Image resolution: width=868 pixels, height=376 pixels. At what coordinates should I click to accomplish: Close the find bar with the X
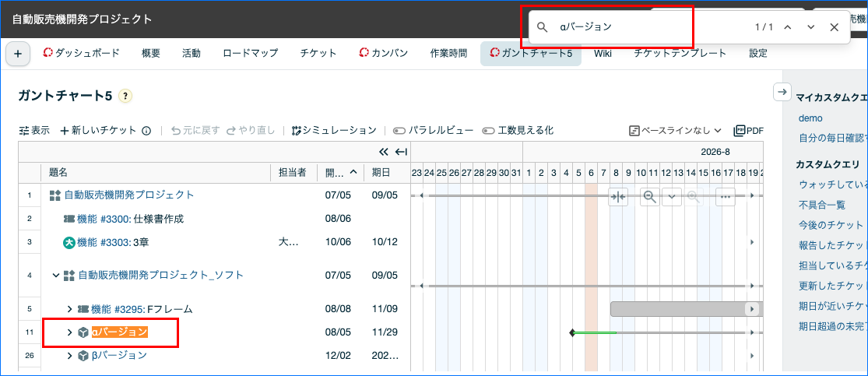point(835,27)
